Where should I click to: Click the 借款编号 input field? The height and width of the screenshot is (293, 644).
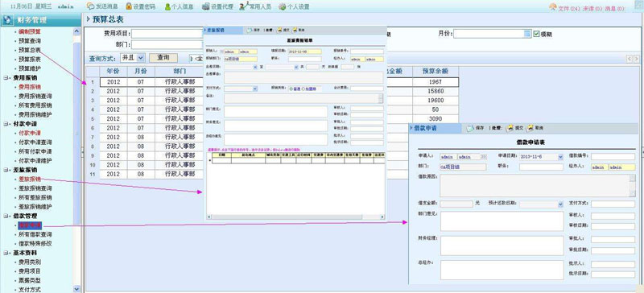coord(613,157)
